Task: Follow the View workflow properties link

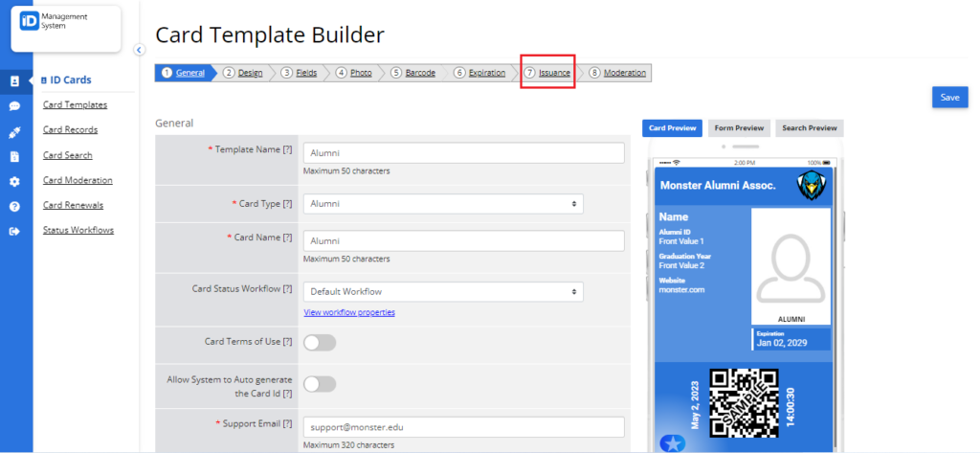Action: (349, 312)
